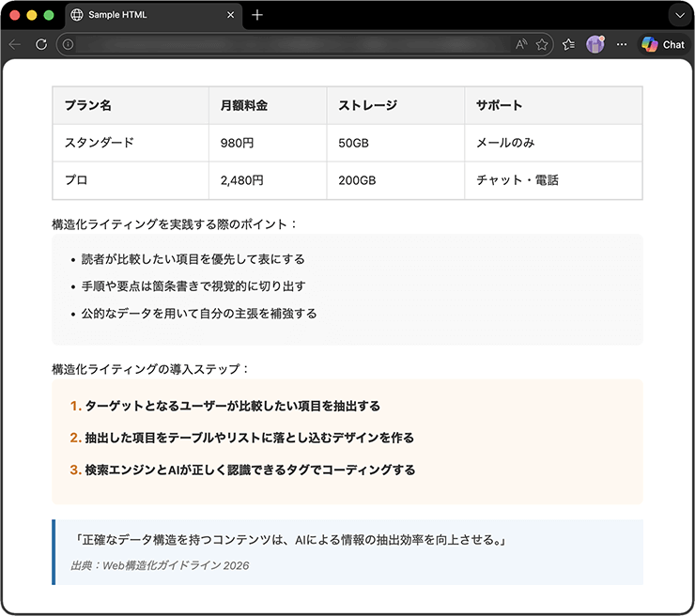The width and height of the screenshot is (695, 616).
Task: Reload the page with refresh icon
Action: click(x=41, y=44)
